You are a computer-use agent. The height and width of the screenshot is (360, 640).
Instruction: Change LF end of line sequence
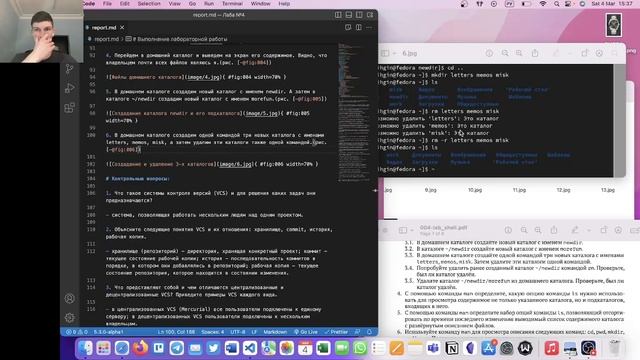[254, 332]
